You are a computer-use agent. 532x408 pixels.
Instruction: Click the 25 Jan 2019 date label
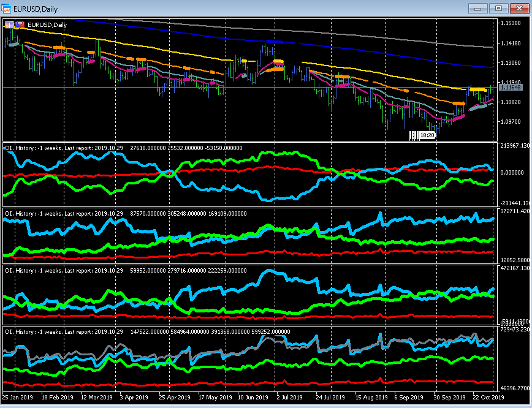tap(18, 397)
